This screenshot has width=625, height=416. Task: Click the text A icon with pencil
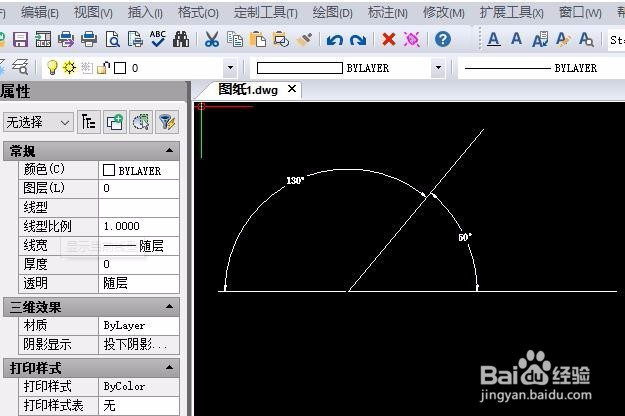click(x=563, y=39)
